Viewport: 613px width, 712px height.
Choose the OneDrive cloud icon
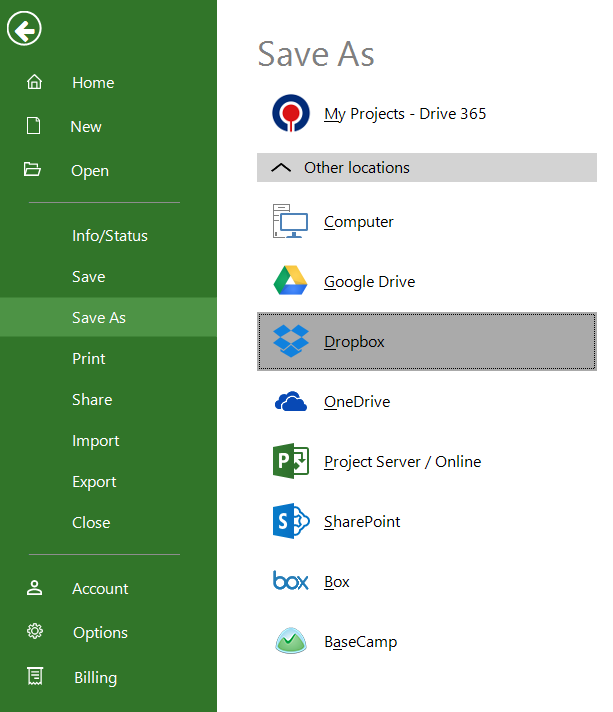[x=291, y=402]
